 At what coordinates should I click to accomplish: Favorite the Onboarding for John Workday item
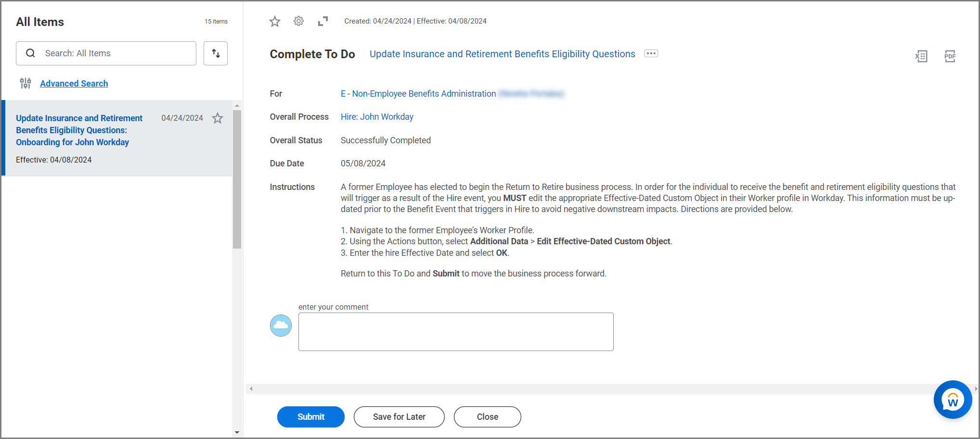coord(218,118)
